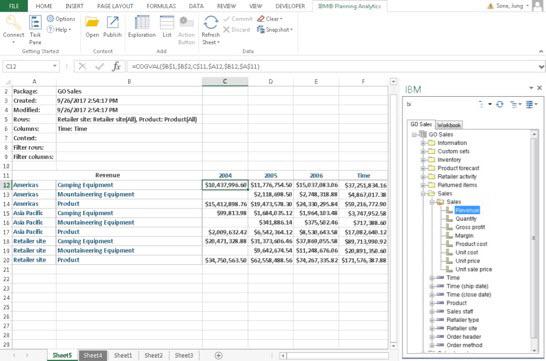The image size is (546, 361).
Task: Click the GO Sales tab in IBM pane
Action: (421, 124)
